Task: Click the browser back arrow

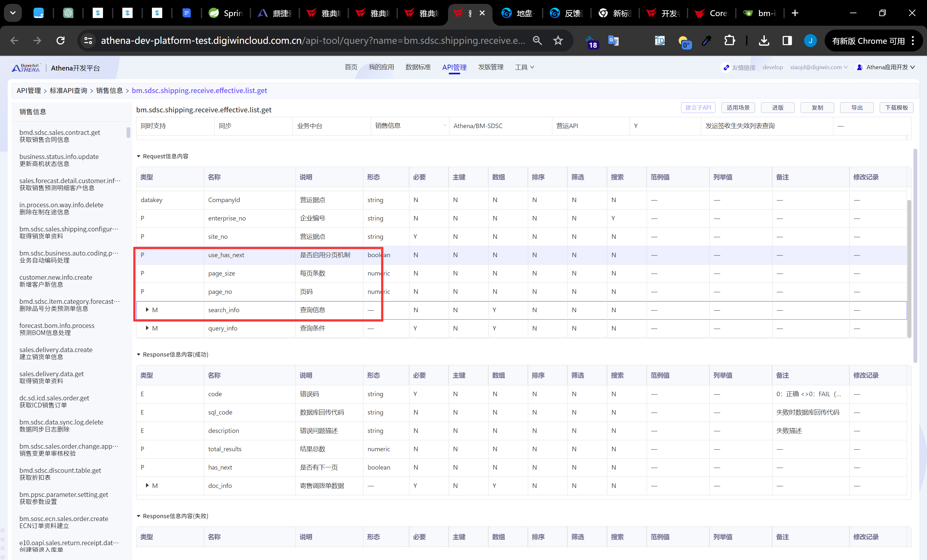Action: 14,41
